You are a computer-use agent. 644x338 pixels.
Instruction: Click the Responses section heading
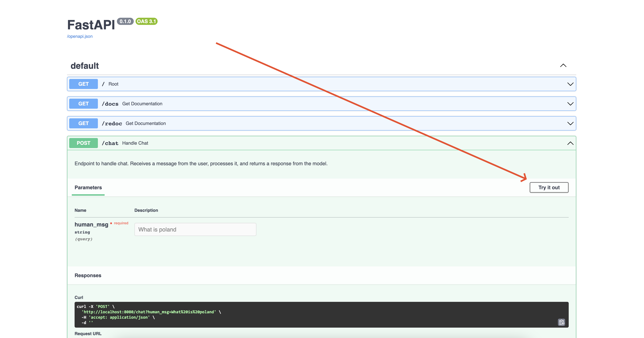[88, 275]
